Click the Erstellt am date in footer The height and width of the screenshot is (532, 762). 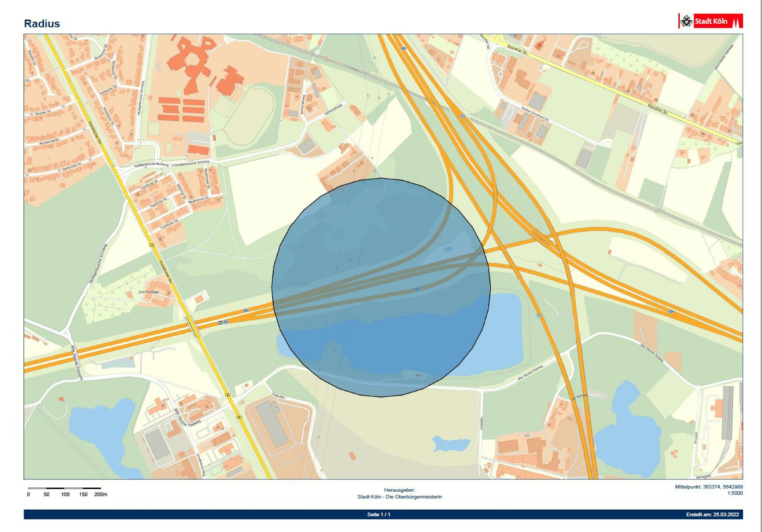(712, 514)
